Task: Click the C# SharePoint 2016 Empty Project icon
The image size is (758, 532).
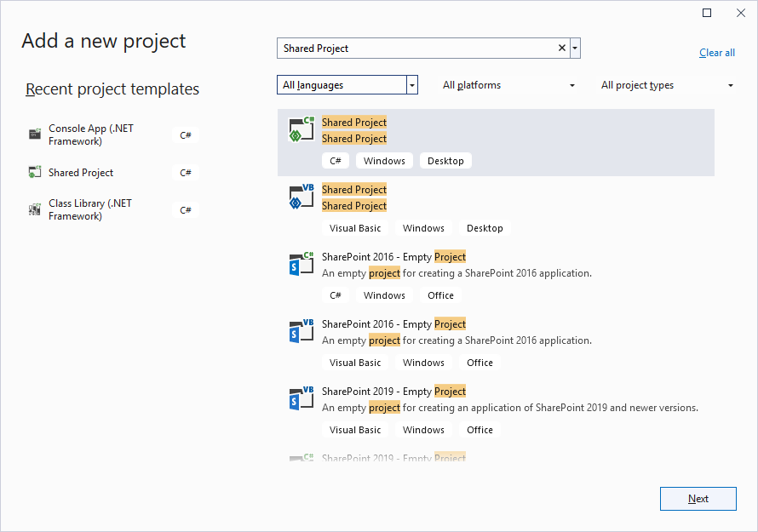Action: pos(301,264)
